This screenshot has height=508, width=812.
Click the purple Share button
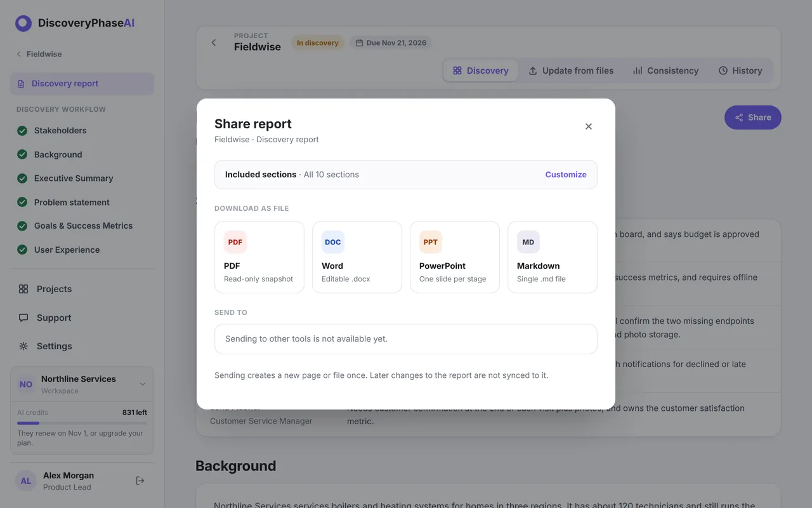(x=753, y=117)
